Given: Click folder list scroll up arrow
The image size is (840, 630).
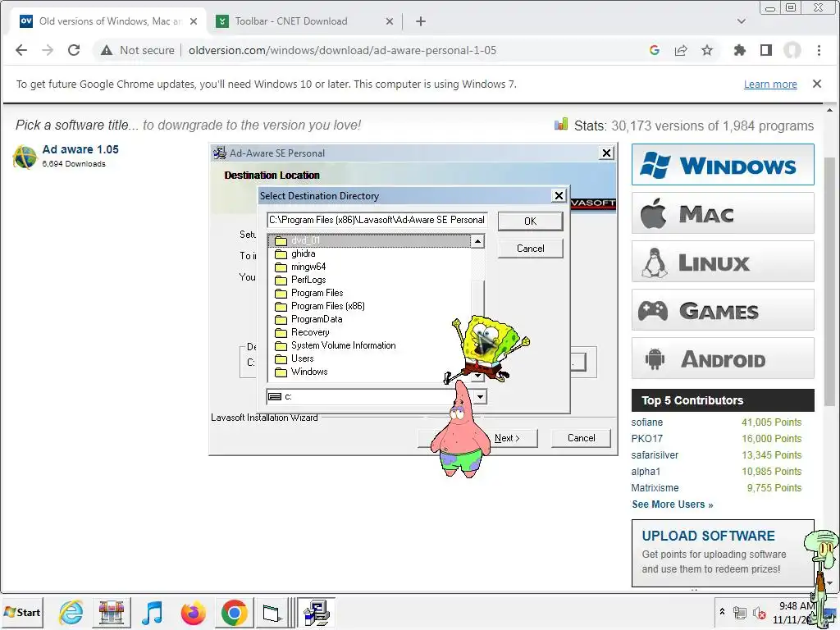Looking at the screenshot, I should click(477, 242).
